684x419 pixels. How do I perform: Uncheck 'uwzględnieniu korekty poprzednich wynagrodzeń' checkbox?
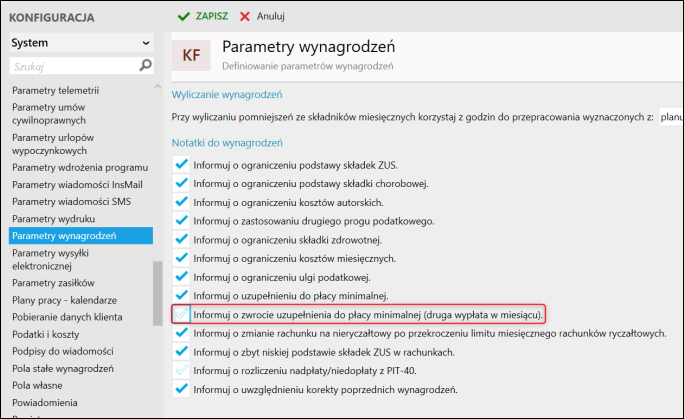coord(181,389)
